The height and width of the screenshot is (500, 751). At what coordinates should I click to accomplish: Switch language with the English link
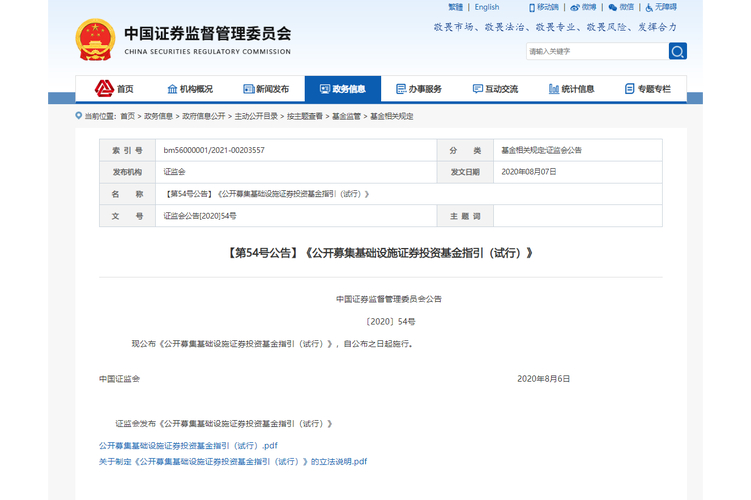[487, 7]
